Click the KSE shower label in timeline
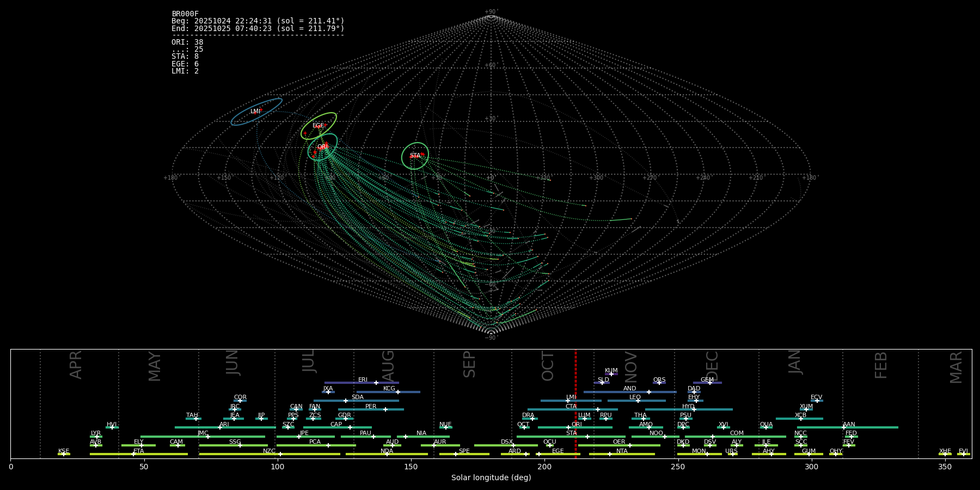 (x=64, y=451)
